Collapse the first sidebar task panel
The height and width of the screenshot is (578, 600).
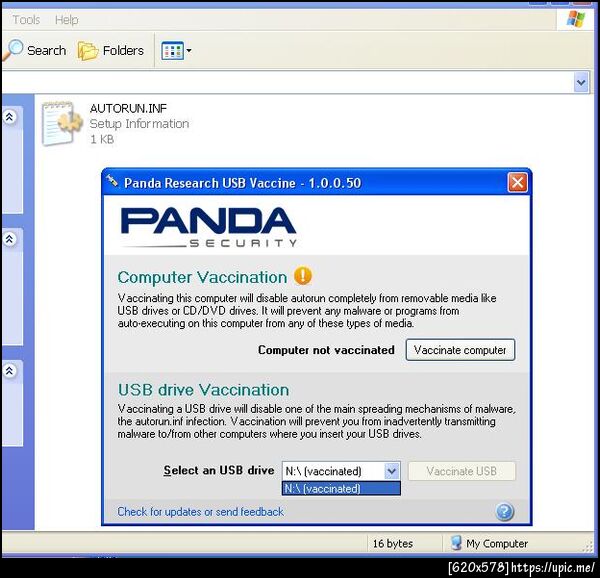click(x=10, y=117)
